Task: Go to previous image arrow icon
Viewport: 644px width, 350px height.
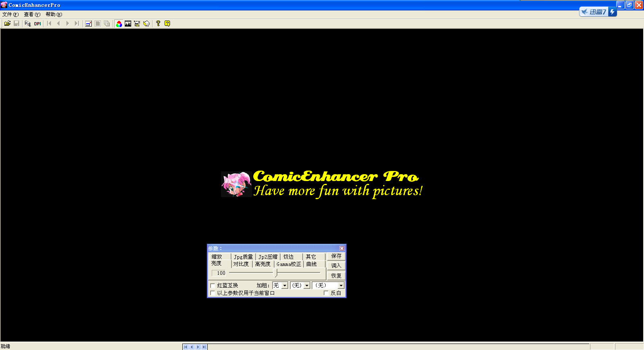Action: (59, 24)
